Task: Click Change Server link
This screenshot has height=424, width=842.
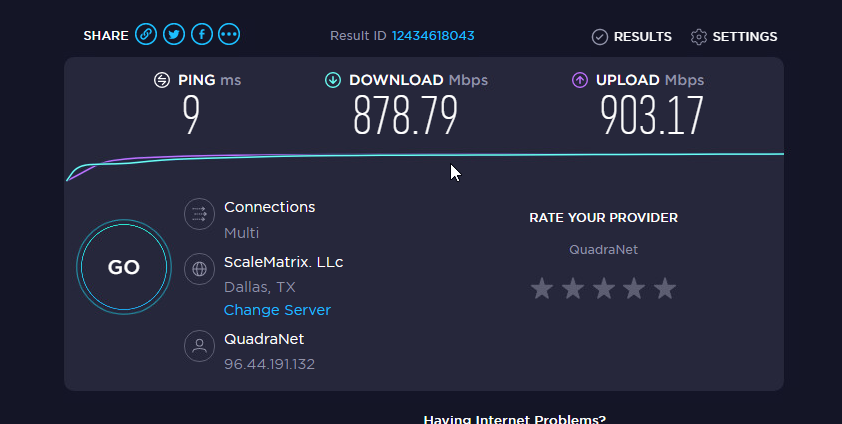Action: click(277, 310)
